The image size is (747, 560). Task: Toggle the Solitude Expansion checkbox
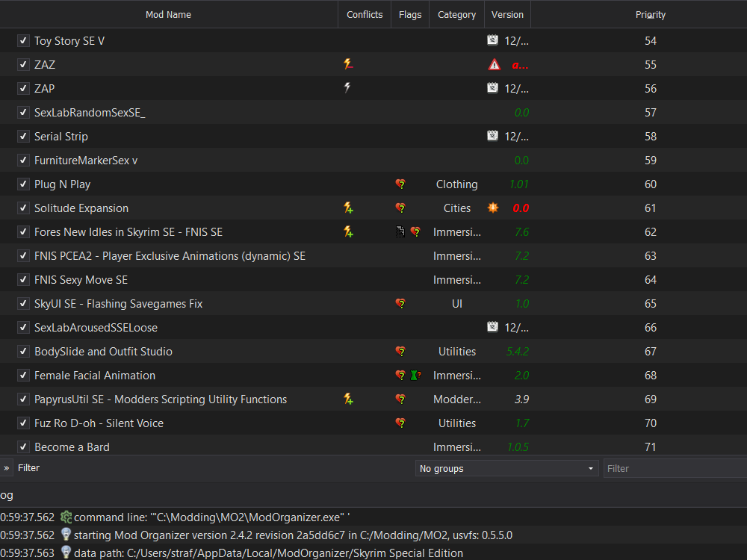(x=23, y=208)
